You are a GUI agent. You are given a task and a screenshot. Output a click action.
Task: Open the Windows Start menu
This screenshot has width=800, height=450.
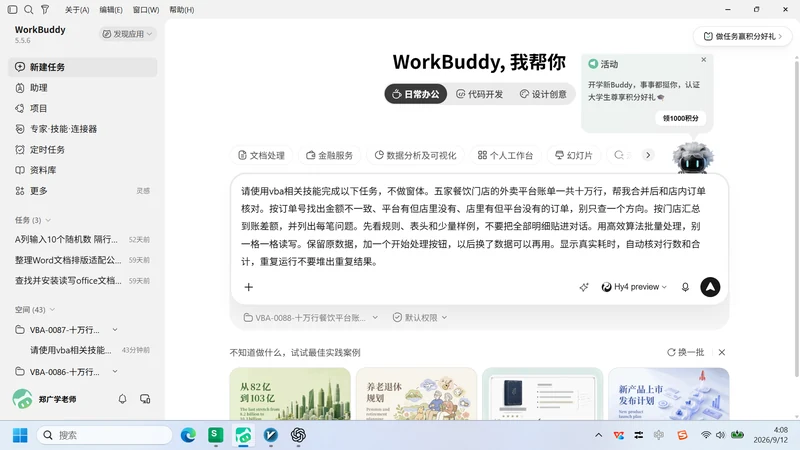pos(20,435)
